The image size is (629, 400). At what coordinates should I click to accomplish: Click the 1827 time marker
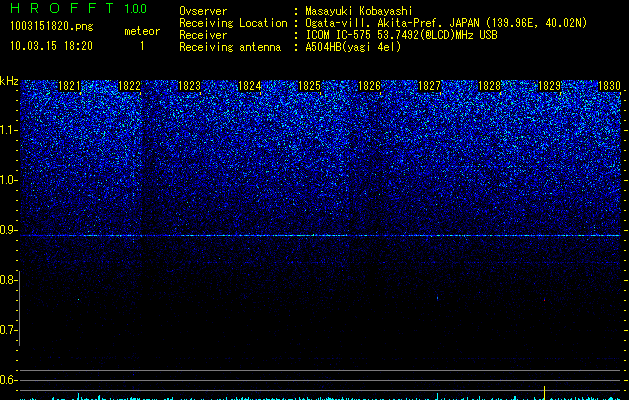point(429,85)
